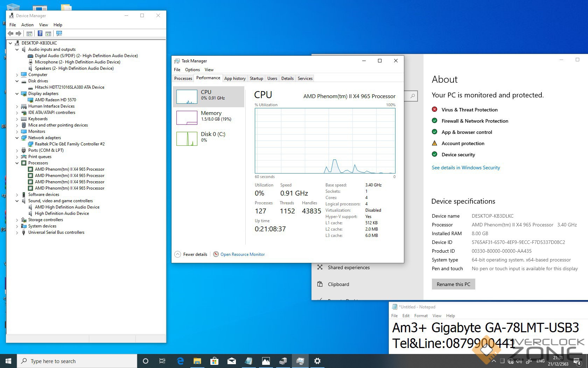588x368 pixels.
Task: Click the taskbar search box
Action: pyautogui.click(x=77, y=361)
